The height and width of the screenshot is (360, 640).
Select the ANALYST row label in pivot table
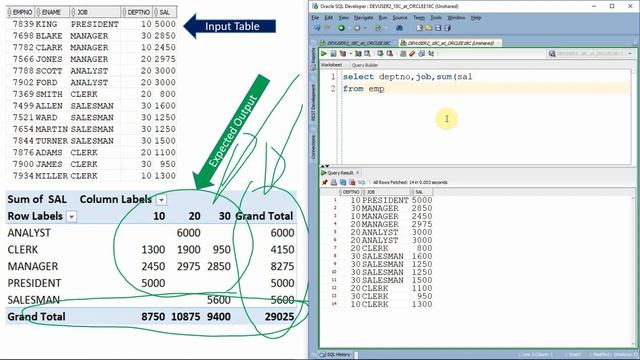coord(29,233)
